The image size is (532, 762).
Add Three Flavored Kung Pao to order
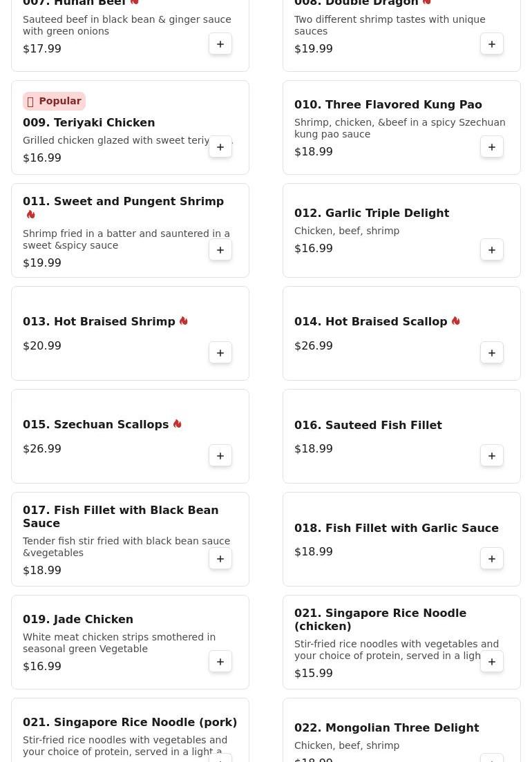(x=492, y=147)
